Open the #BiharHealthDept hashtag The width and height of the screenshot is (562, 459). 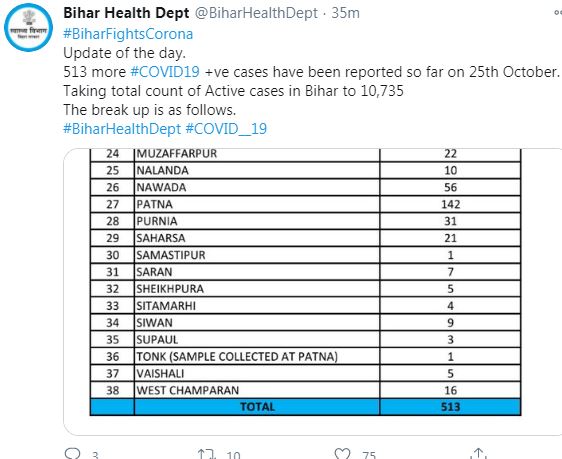coord(122,129)
